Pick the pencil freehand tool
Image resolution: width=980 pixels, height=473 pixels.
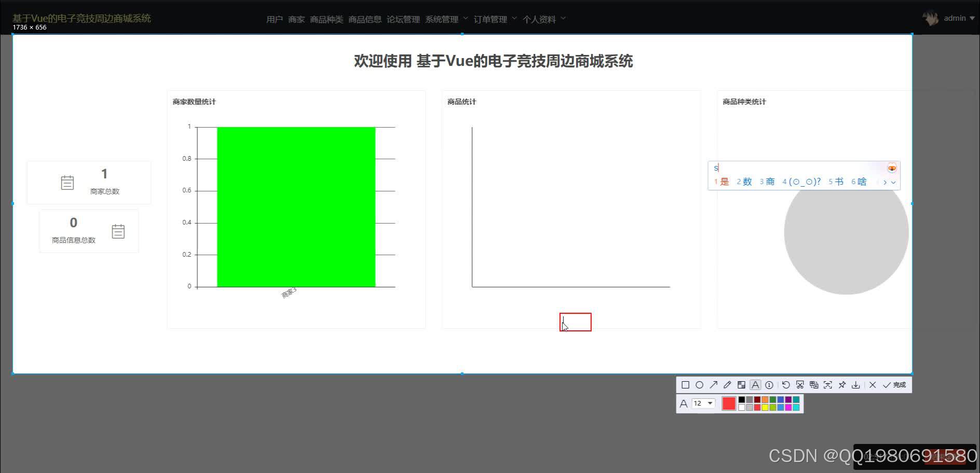pyautogui.click(x=727, y=385)
